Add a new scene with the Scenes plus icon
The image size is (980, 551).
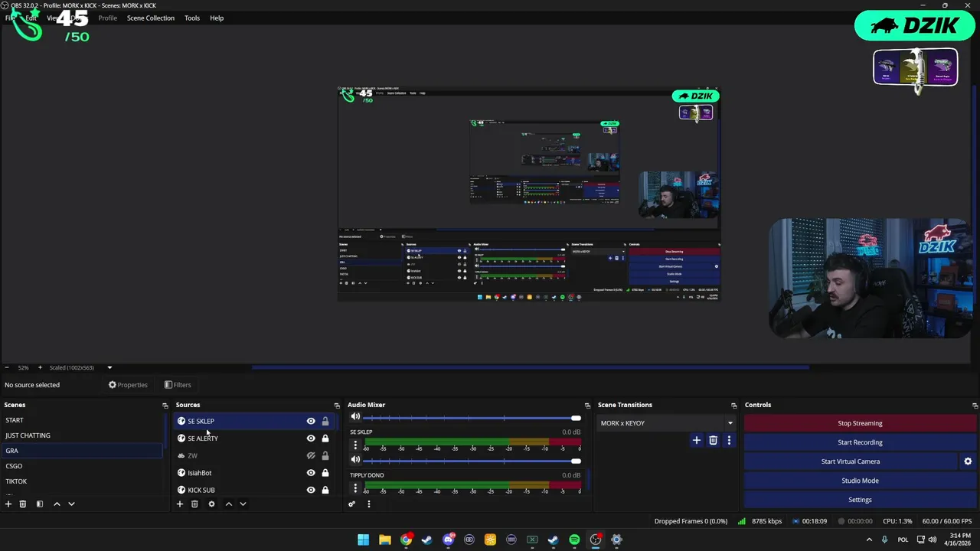pyautogui.click(x=8, y=504)
